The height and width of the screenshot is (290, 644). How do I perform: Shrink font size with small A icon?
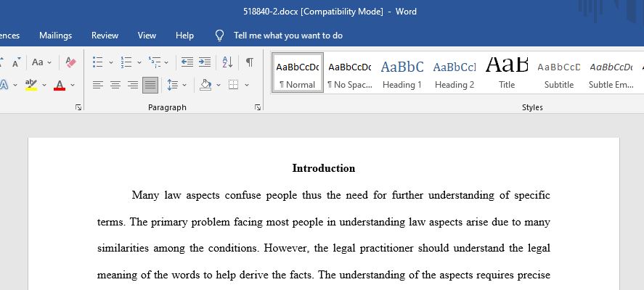(x=15, y=63)
